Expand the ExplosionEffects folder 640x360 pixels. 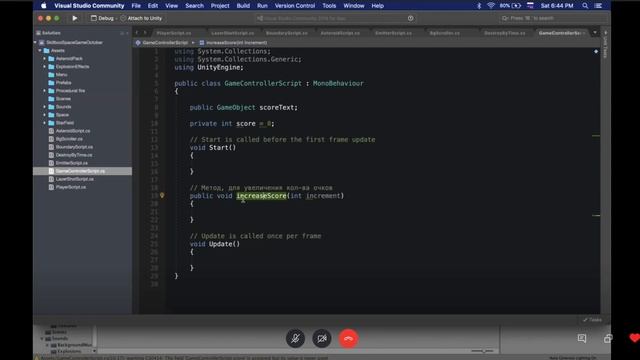[x=45, y=67]
